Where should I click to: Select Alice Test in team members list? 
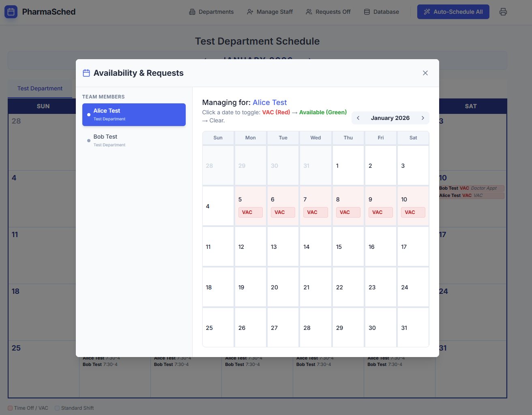click(134, 114)
